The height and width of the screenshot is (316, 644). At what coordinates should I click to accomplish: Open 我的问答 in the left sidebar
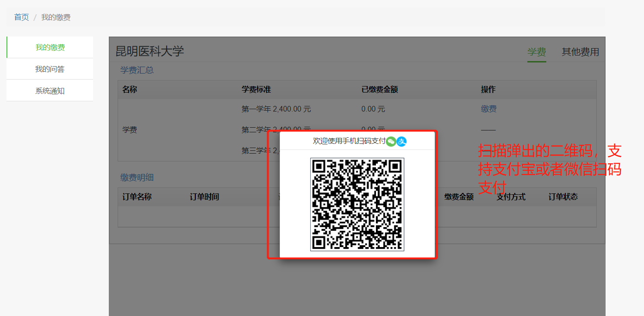pos(50,69)
